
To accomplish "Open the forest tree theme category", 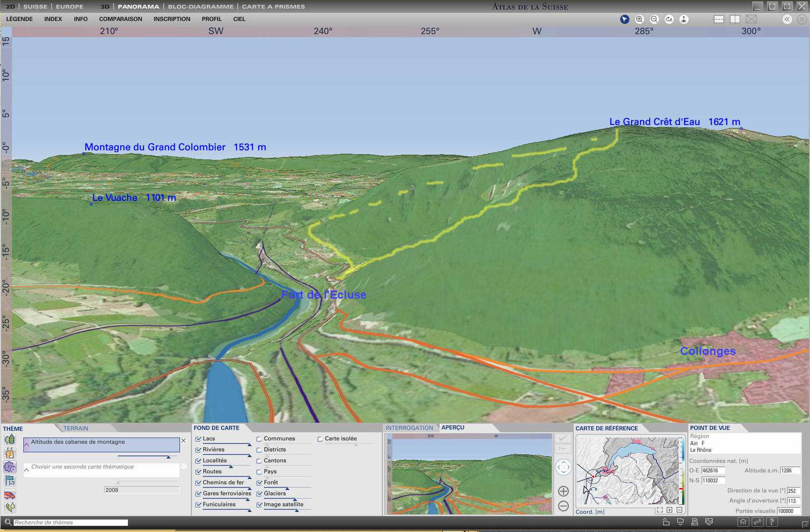I will click(x=10, y=439).
